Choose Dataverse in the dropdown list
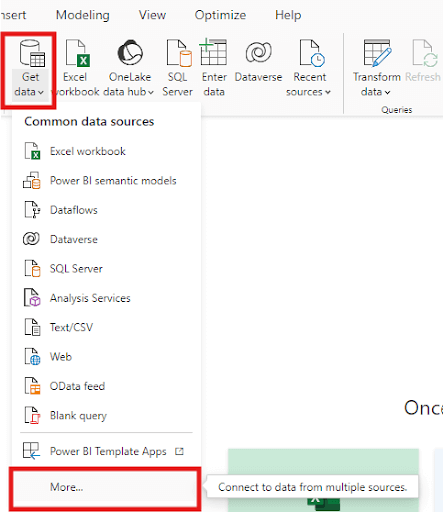Screen dimensions: 443x512 coord(106,239)
